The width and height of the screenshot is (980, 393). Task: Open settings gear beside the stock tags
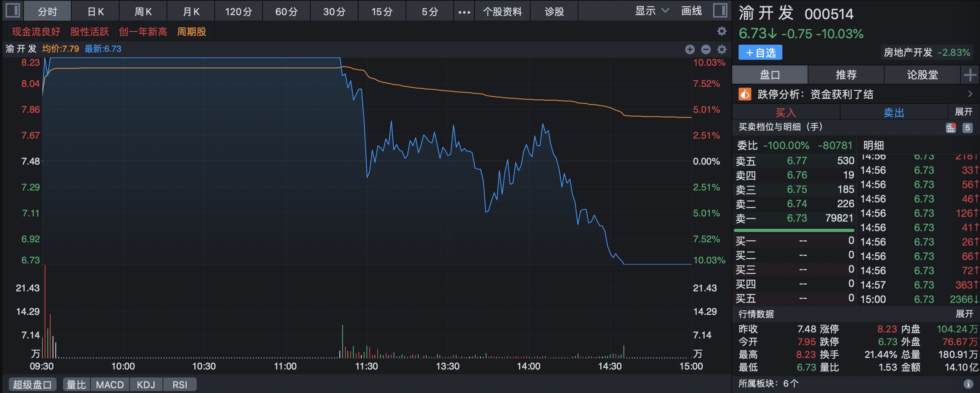722,31
